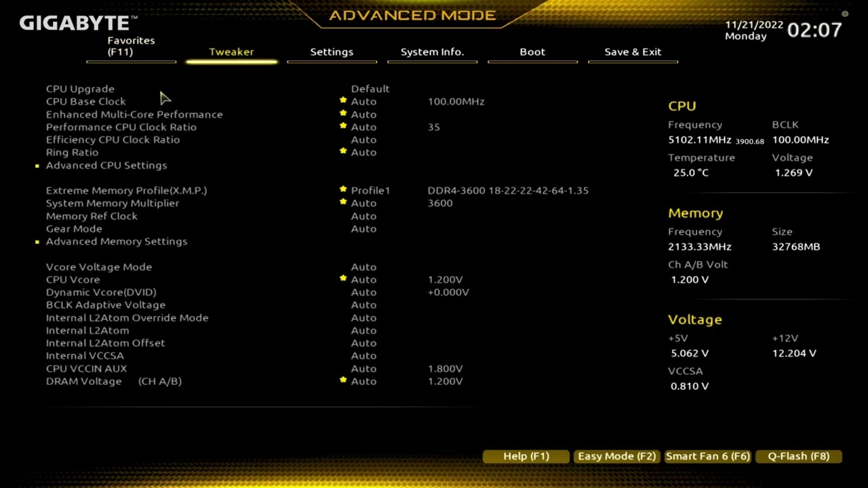Click the 25.0 °C temperature readout

pos(691,173)
